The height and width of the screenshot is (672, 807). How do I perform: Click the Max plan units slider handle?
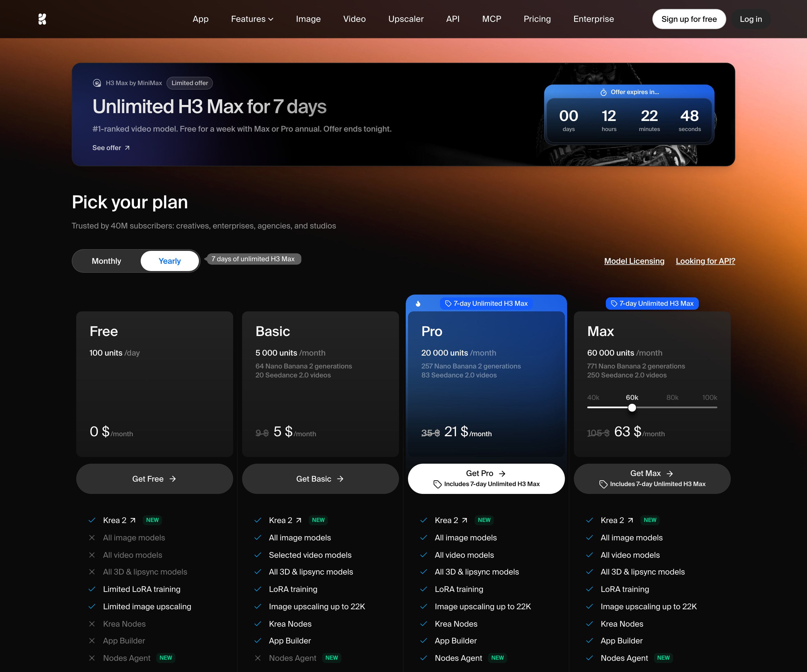(x=632, y=408)
